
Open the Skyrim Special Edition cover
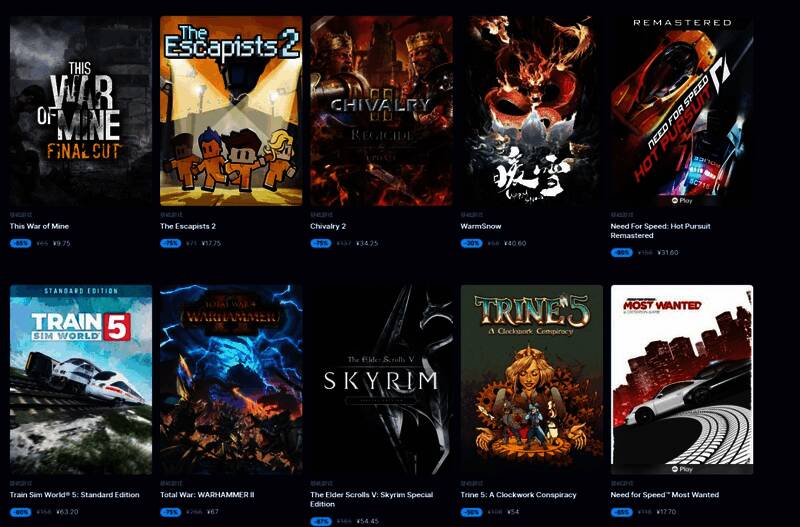tap(381, 380)
